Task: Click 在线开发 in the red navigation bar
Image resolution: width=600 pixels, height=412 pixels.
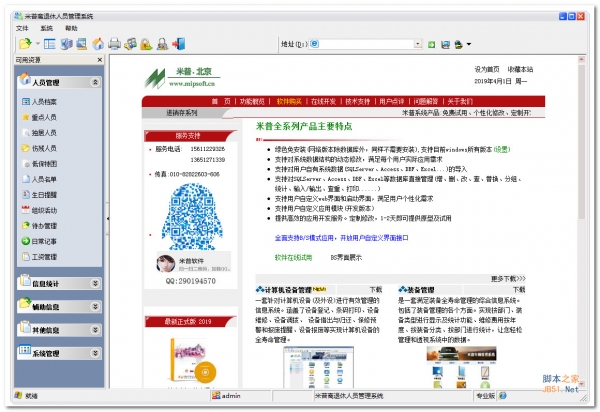Action: click(x=323, y=101)
